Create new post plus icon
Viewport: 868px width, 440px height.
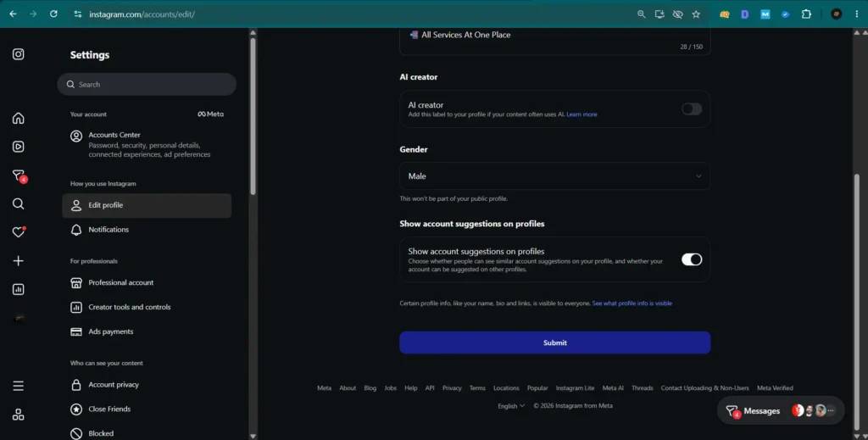click(x=19, y=260)
